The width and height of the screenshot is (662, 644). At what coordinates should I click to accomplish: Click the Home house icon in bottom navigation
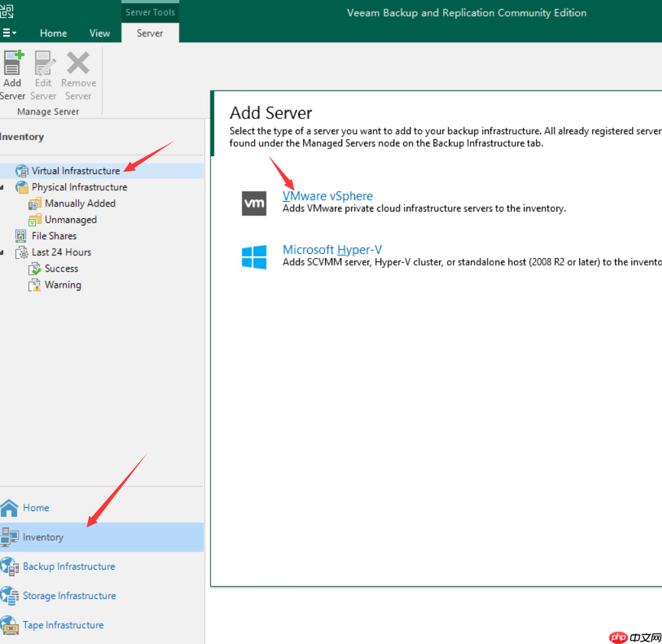pos(9,508)
